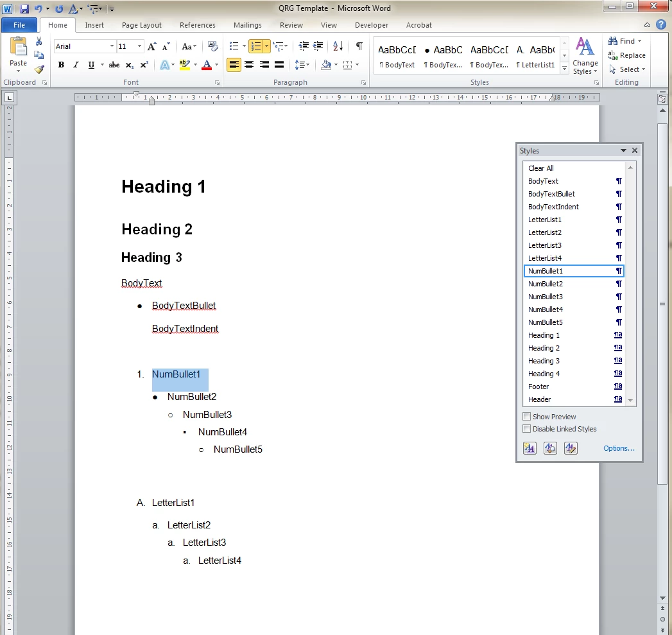This screenshot has height=635, width=672.
Task: Switch to the Insert tab
Action: pos(94,25)
